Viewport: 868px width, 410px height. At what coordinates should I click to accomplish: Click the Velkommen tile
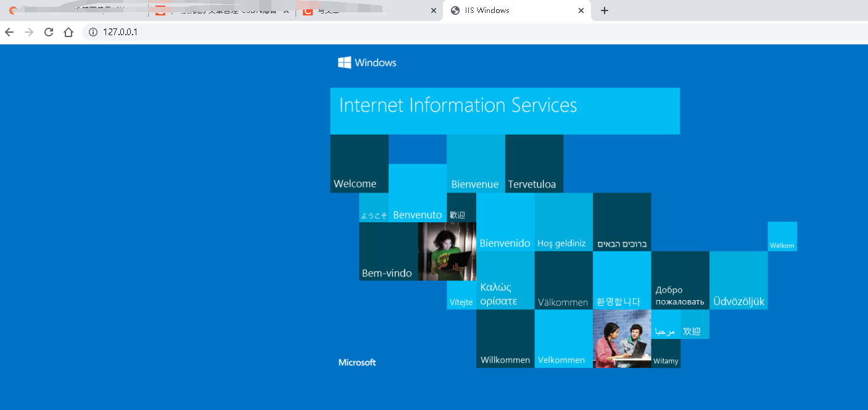point(563,339)
